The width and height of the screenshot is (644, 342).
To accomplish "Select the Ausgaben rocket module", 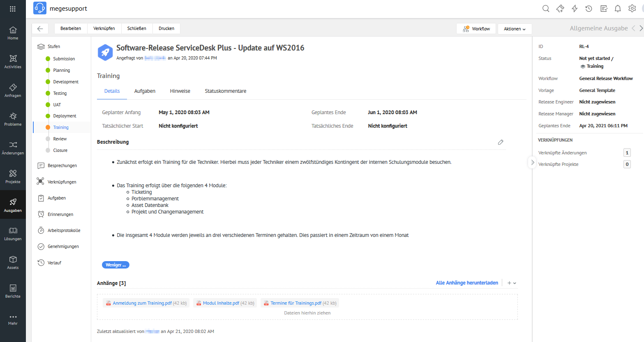I will click(x=13, y=205).
